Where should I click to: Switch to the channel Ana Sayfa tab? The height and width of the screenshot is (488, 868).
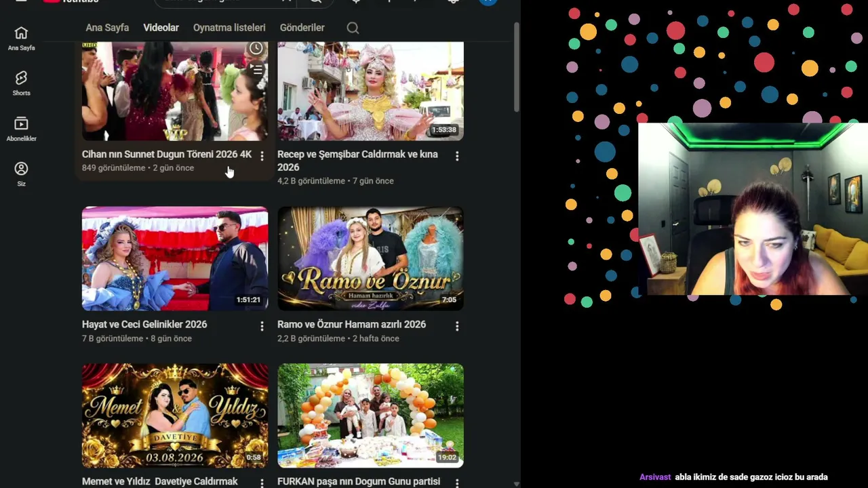[107, 28]
